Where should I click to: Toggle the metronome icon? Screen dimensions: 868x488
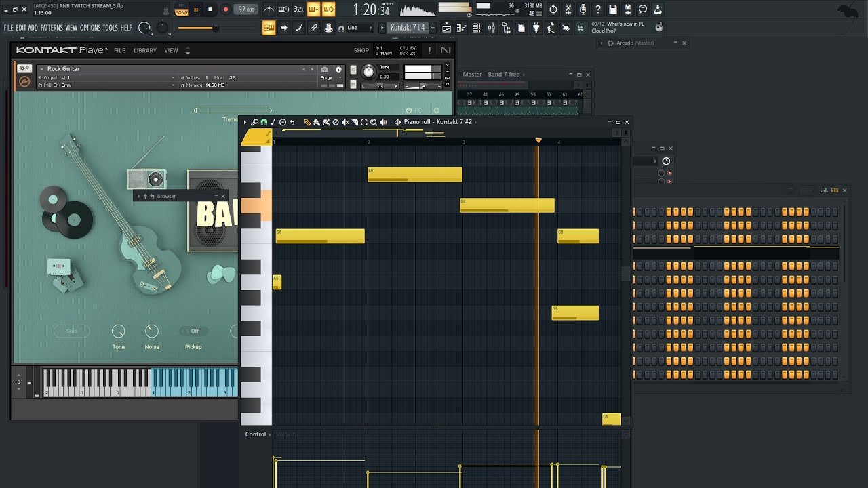point(269,9)
